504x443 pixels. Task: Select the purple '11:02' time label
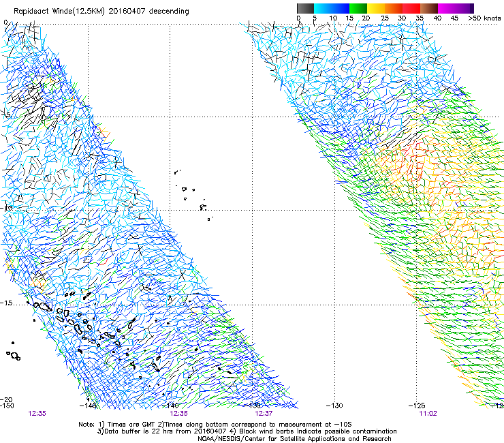(x=428, y=414)
